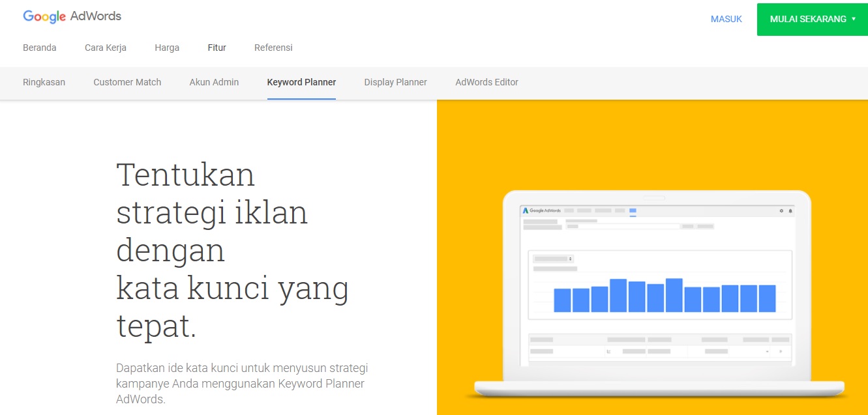Click the search input field in laptop mockup
Image resolution: width=868 pixels, height=415 pixels.
click(622, 226)
